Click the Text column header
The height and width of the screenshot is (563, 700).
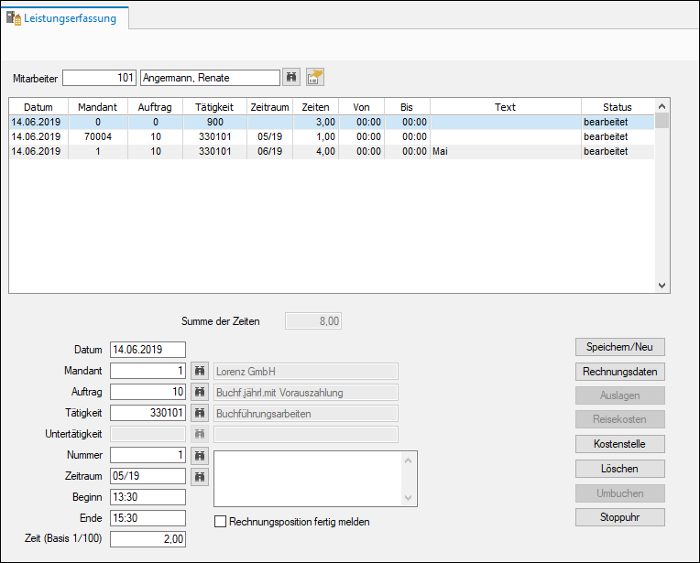[x=505, y=107]
